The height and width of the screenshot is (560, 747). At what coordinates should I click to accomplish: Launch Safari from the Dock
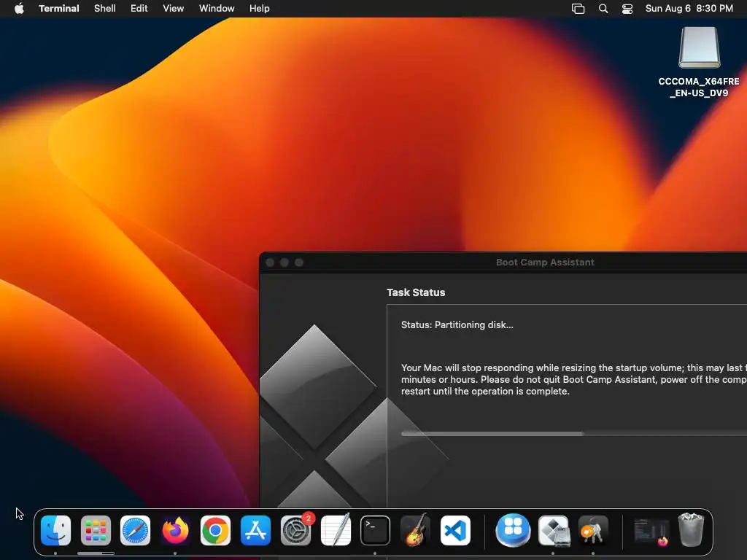click(135, 530)
